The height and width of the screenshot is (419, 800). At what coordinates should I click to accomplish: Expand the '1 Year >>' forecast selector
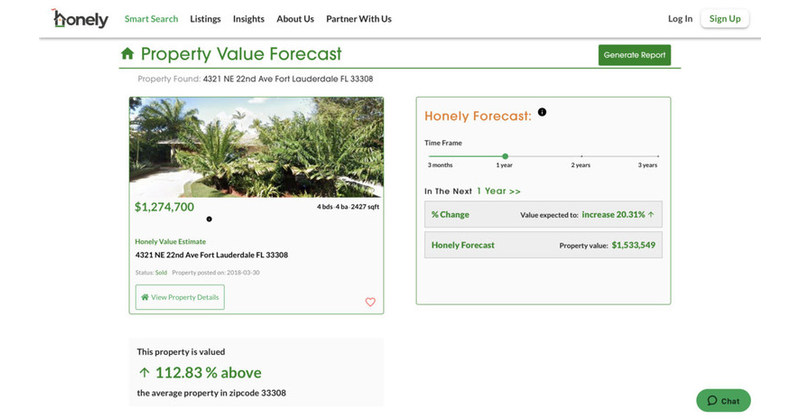[498, 190]
